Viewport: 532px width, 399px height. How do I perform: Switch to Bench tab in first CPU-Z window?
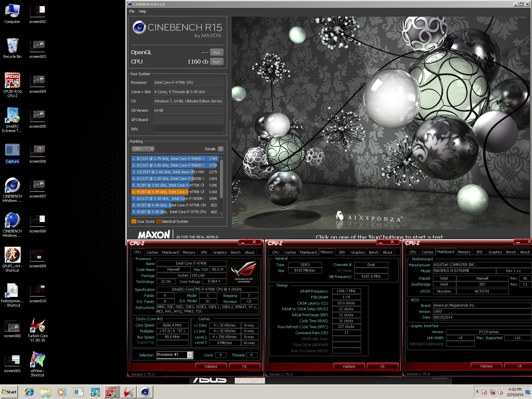[235, 252]
